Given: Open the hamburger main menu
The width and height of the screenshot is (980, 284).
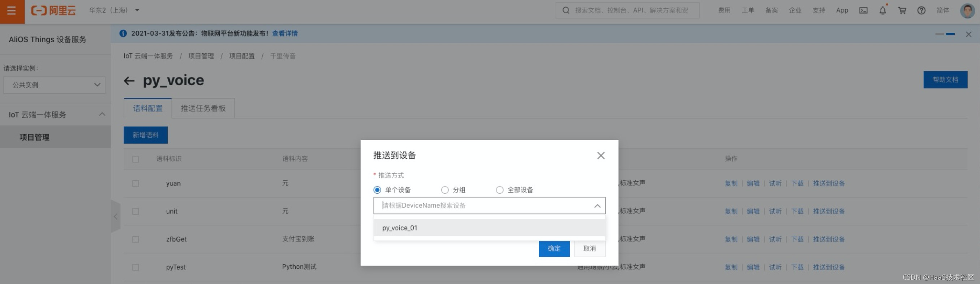Looking at the screenshot, I should [x=12, y=11].
